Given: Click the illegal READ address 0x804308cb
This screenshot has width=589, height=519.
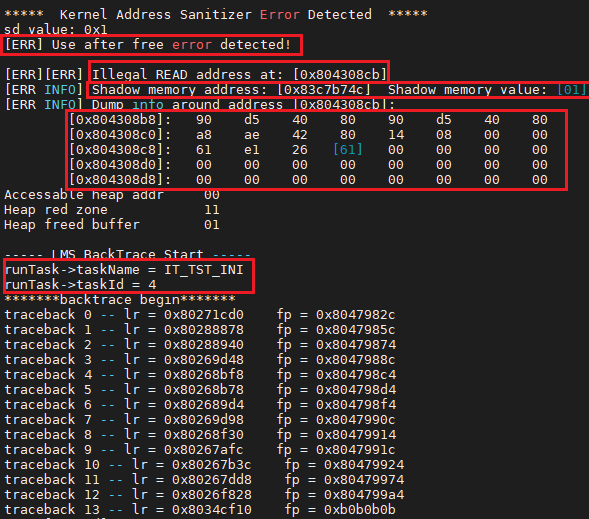Looking at the screenshot, I should tap(340, 74).
